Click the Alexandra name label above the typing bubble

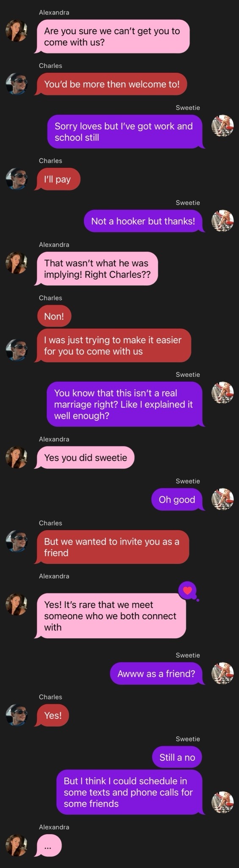[54, 827]
